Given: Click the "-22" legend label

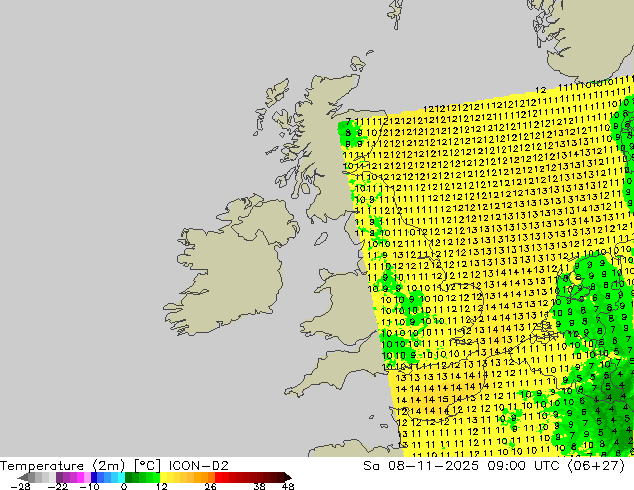Looking at the screenshot, I should (57, 486).
